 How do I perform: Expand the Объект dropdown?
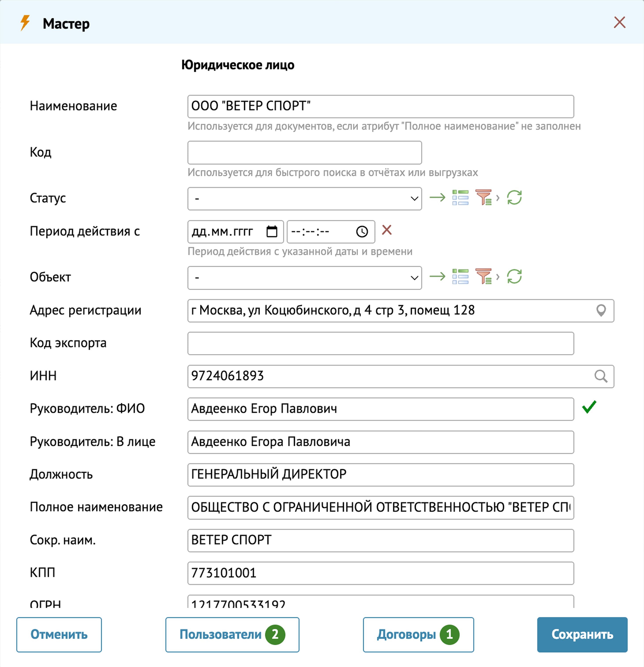305,278
